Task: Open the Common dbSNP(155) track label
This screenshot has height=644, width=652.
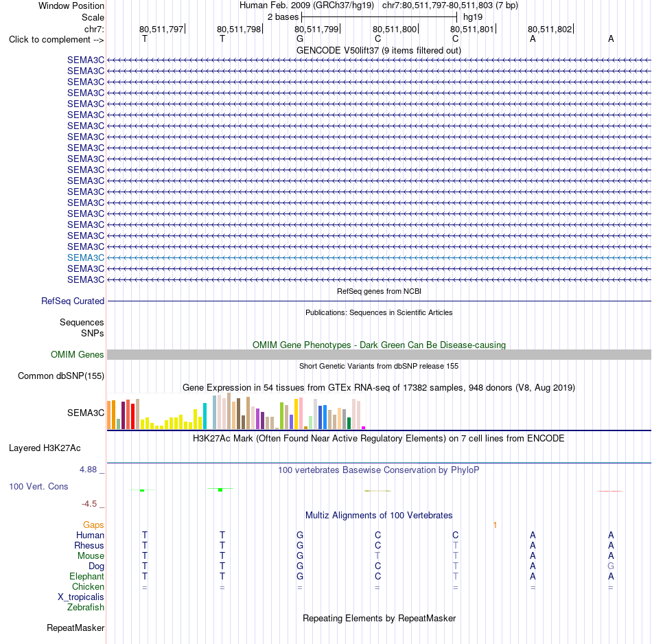Action: [60, 376]
